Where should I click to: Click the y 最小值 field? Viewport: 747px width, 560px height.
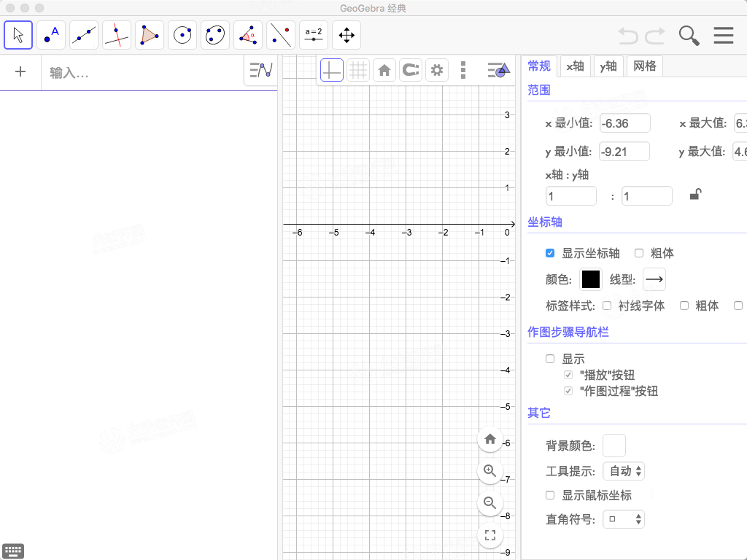624,152
